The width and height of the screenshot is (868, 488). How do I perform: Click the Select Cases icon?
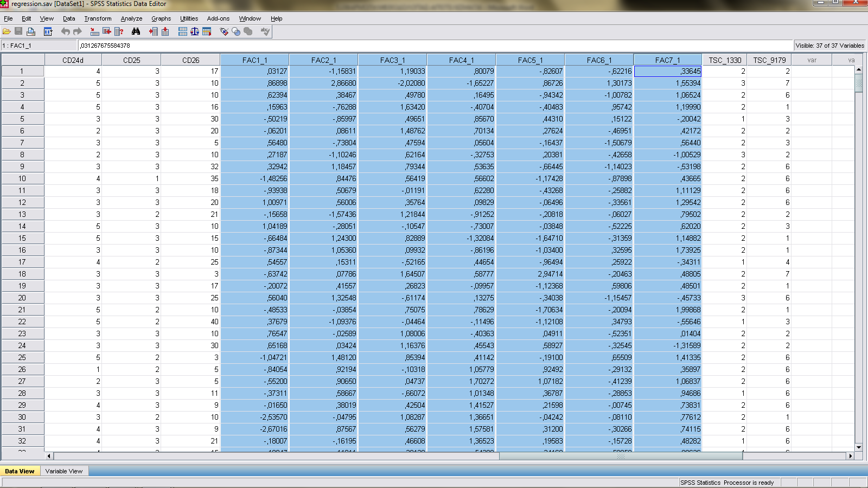pyautogui.click(x=207, y=31)
